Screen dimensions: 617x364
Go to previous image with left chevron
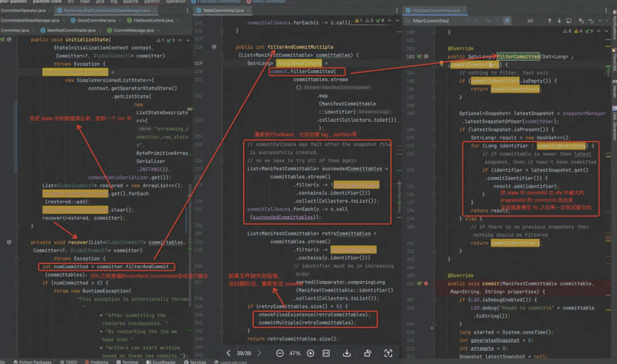pyautogui.click(x=229, y=353)
